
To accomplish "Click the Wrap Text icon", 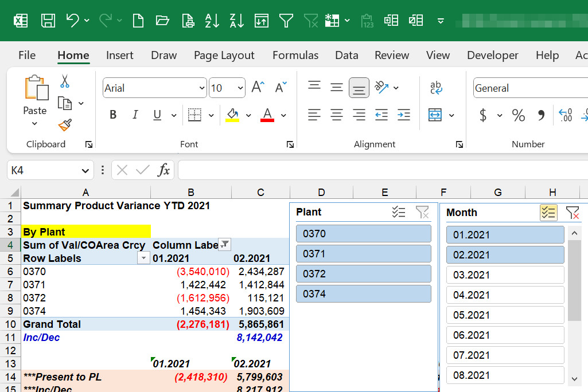I will tap(436, 88).
